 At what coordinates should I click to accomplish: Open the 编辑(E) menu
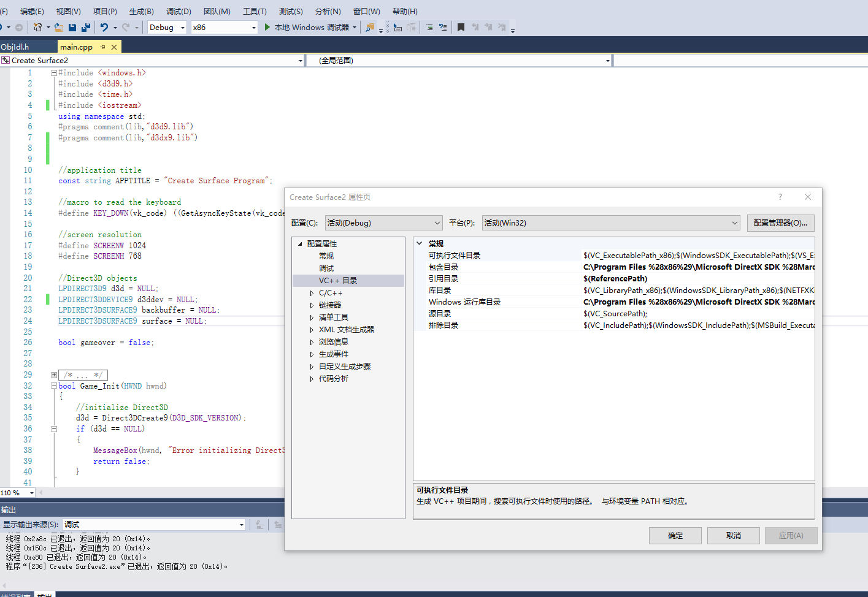(32, 11)
